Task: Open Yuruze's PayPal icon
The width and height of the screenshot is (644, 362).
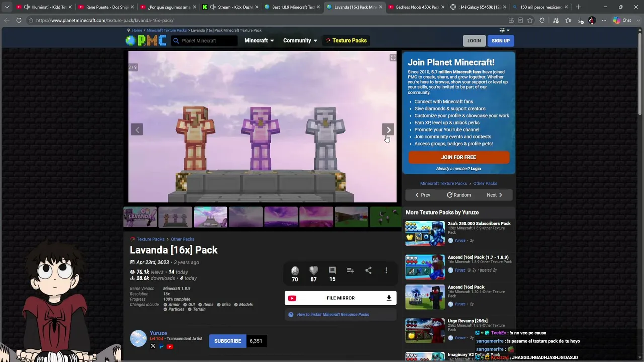Action: pyautogui.click(x=162, y=346)
